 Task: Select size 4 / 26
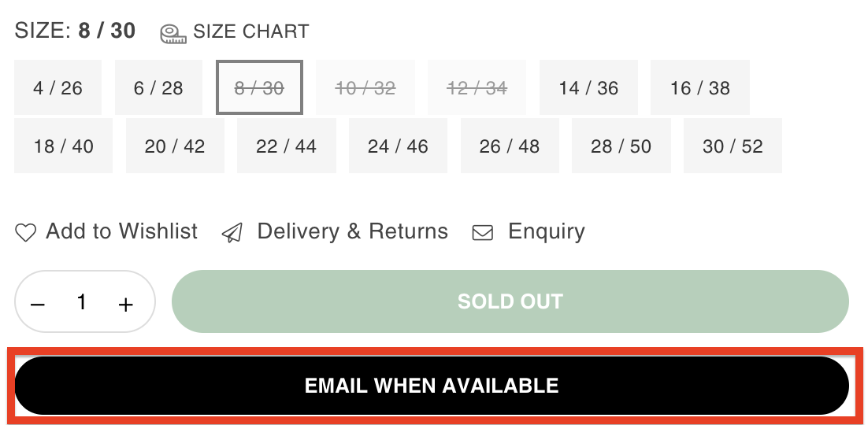57,87
